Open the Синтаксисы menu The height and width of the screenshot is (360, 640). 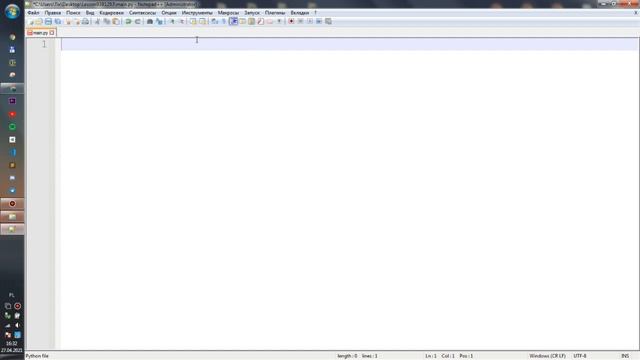[142, 13]
